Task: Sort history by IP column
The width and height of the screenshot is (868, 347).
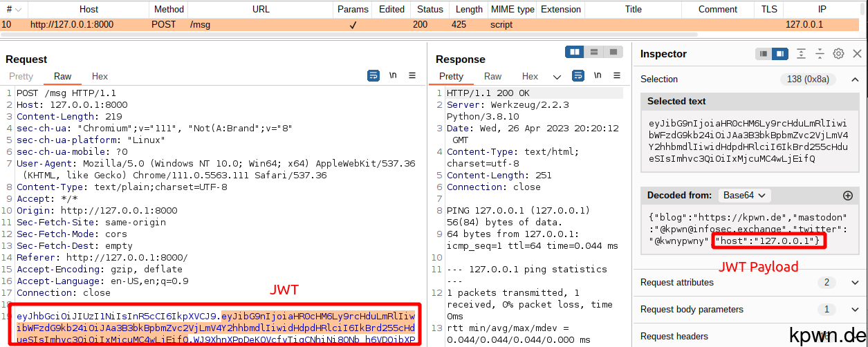Action: point(822,9)
